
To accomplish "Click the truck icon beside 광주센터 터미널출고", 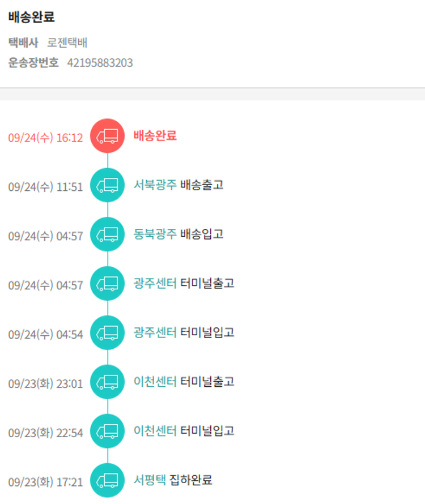I will pyautogui.click(x=107, y=284).
